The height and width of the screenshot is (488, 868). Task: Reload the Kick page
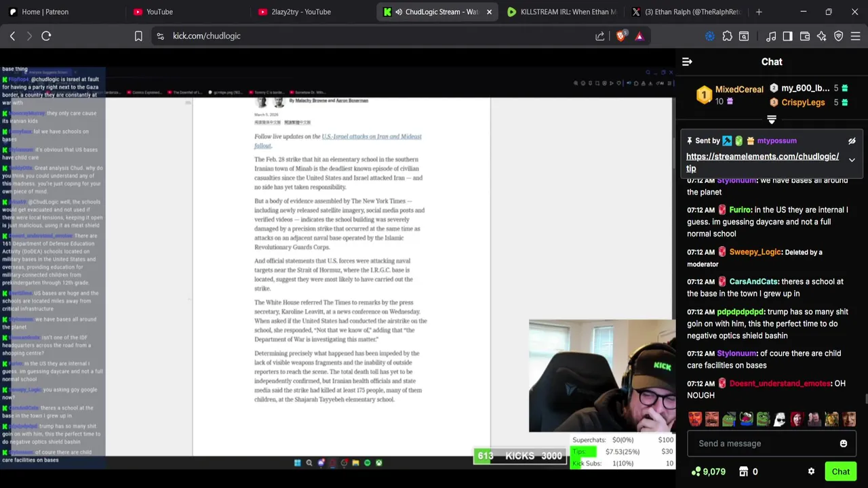coord(46,36)
